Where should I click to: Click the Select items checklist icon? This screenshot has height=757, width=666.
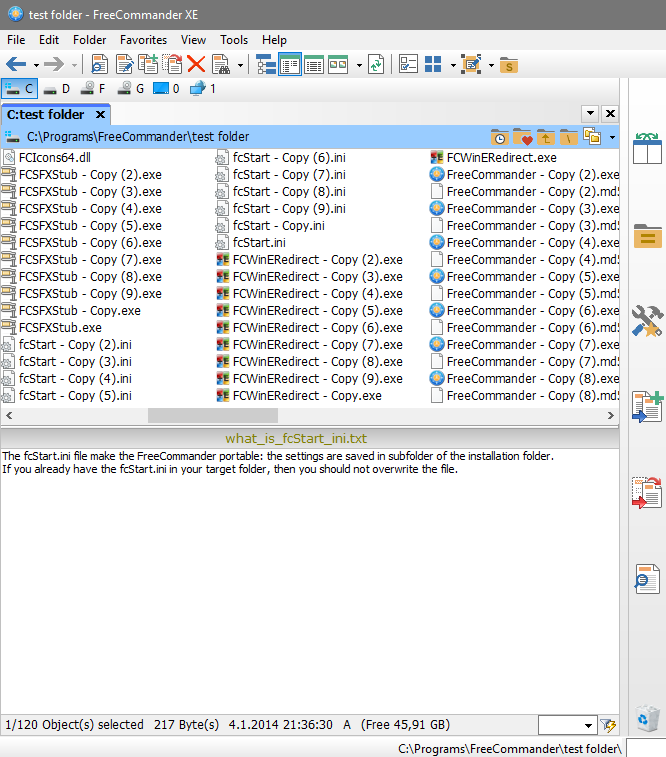[x=408, y=64]
